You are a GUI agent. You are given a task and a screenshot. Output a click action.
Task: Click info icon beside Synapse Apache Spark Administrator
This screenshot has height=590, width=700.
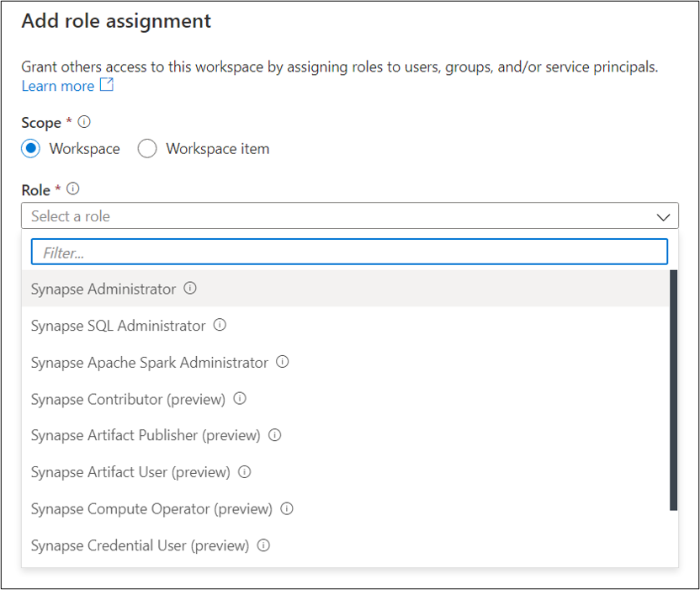[283, 362]
